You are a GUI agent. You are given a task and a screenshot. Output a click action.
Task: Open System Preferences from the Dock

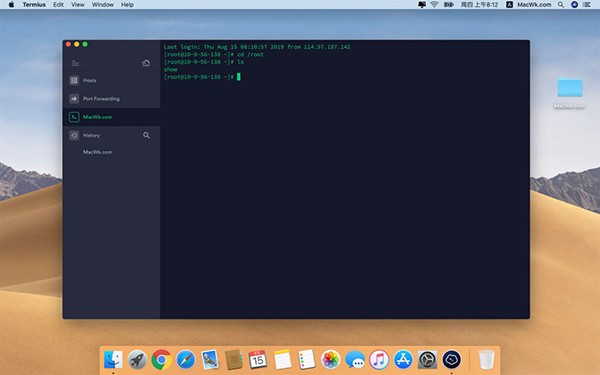pos(427,360)
